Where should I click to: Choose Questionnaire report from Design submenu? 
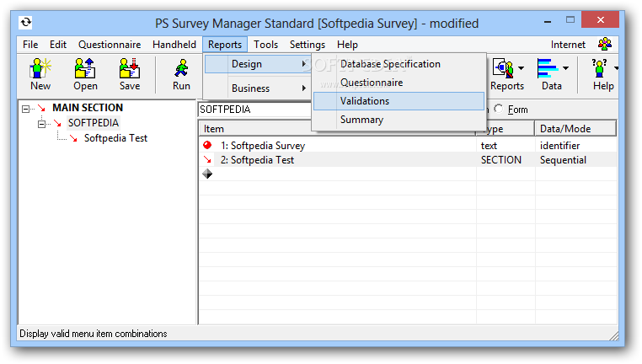pos(399,83)
